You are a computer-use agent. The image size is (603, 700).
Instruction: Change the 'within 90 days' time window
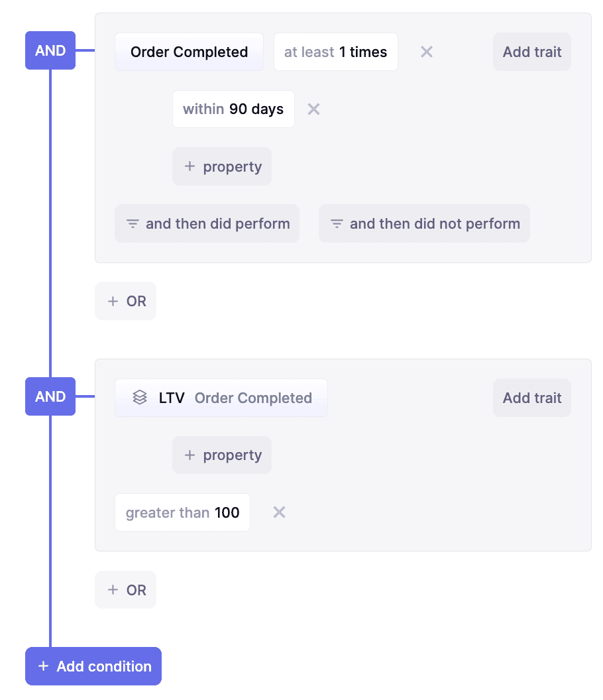[x=233, y=109]
